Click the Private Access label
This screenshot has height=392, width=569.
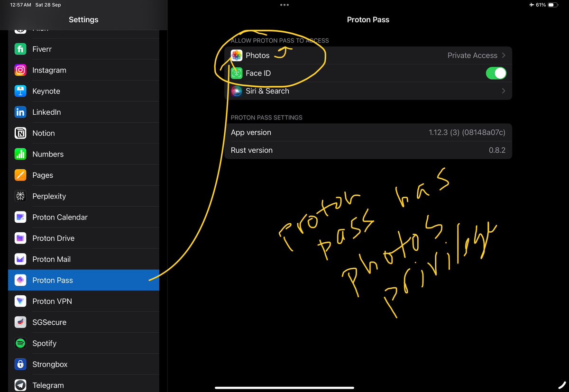pyautogui.click(x=472, y=55)
